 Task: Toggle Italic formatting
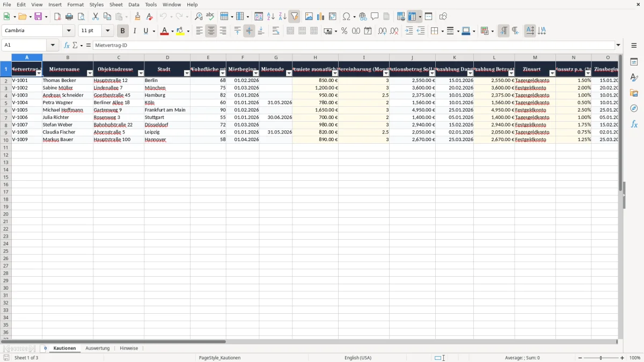[135, 31]
